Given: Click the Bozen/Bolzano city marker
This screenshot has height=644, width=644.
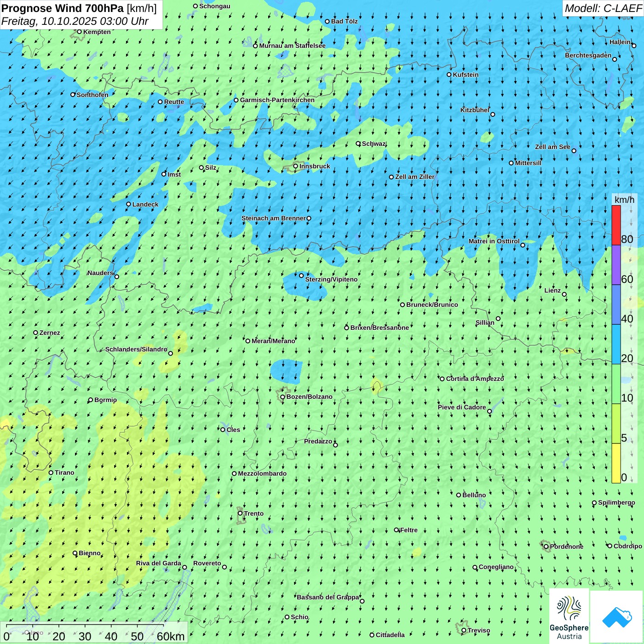Looking at the screenshot, I should tap(283, 397).
